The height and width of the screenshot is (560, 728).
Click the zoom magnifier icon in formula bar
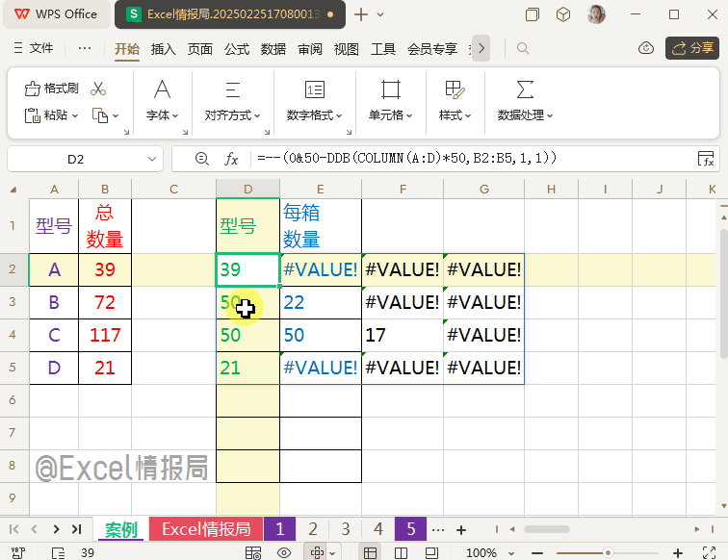coord(201,159)
